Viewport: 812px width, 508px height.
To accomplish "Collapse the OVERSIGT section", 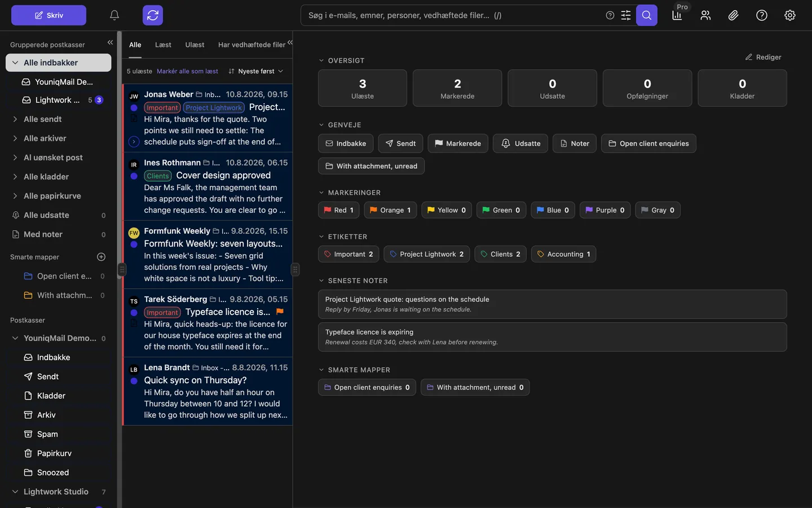I will 321,60.
